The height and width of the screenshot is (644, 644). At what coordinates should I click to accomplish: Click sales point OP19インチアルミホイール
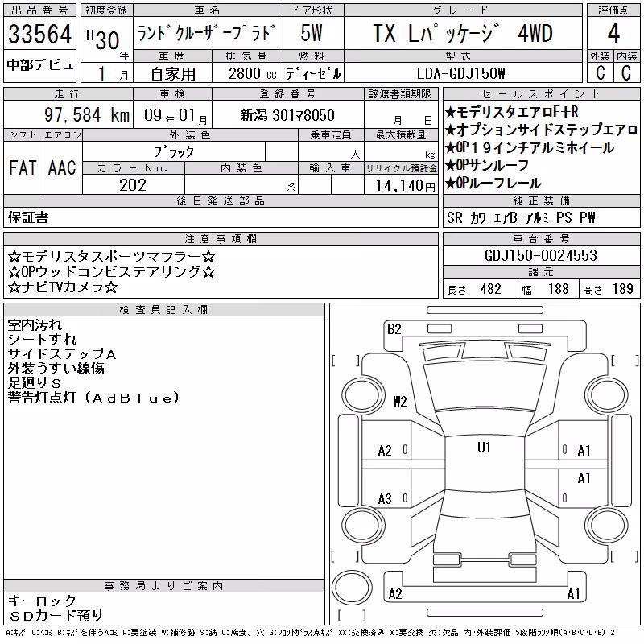click(x=530, y=147)
